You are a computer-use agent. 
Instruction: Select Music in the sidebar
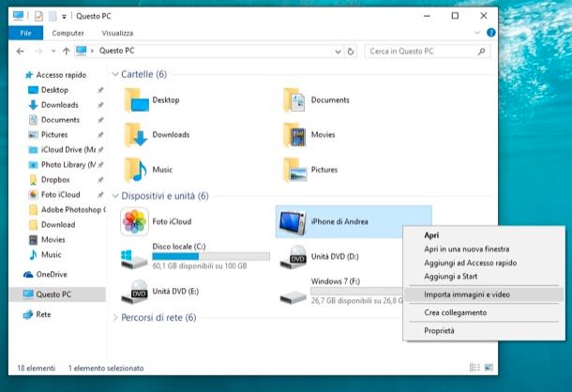click(51, 254)
